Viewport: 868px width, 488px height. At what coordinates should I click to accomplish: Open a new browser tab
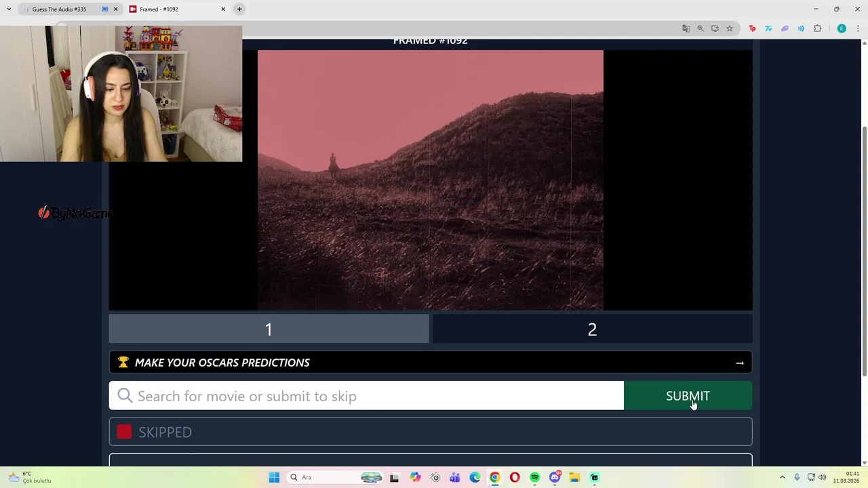pyautogui.click(x=239, y=9)
